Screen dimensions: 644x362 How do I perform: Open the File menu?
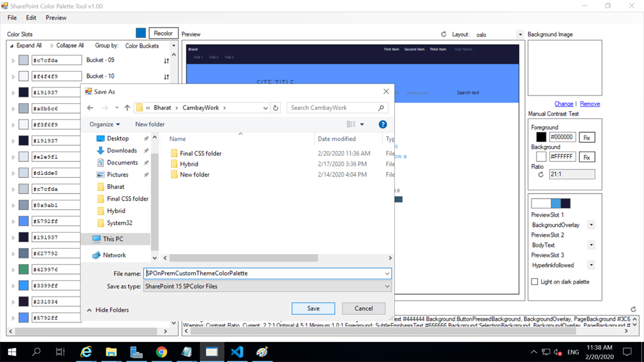12,18
